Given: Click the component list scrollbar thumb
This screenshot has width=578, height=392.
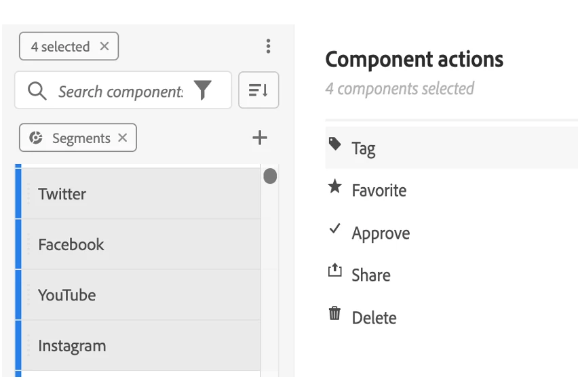Looking at the screenshot, I should click(270, 177).
